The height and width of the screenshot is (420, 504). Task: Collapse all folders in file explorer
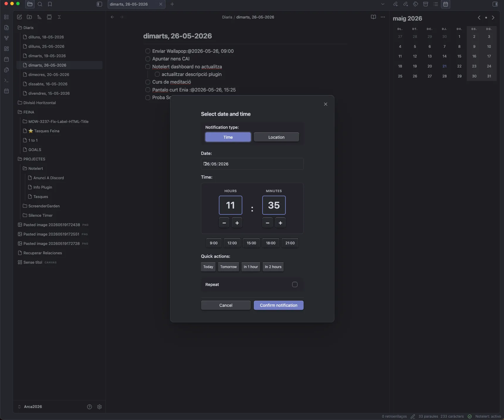[59, 17]
